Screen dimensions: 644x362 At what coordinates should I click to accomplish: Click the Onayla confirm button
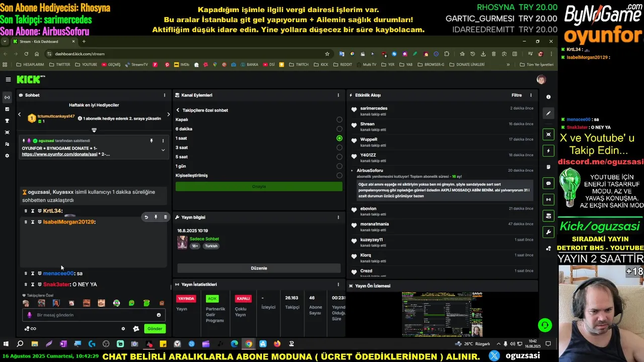point(259,187)
